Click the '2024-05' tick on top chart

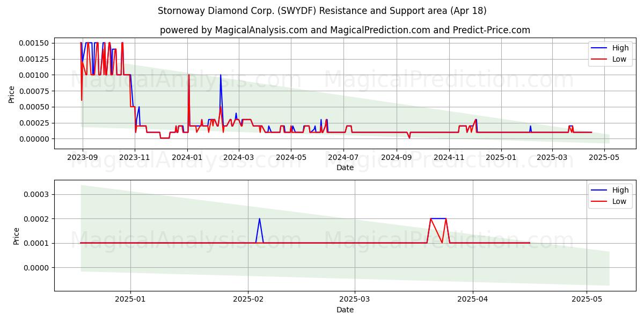pos(291,157)
